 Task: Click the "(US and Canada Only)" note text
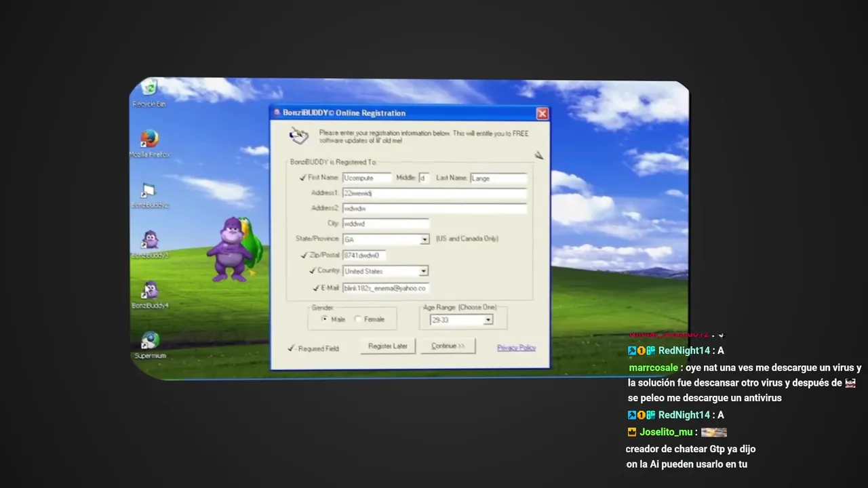467,239
